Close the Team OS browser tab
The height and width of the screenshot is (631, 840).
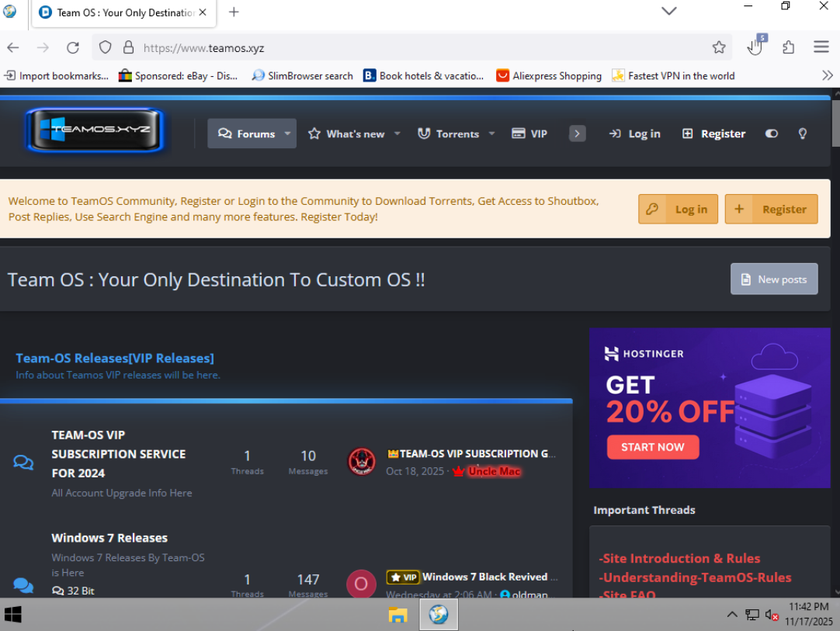pyautogui.click(x=203, y=12)
